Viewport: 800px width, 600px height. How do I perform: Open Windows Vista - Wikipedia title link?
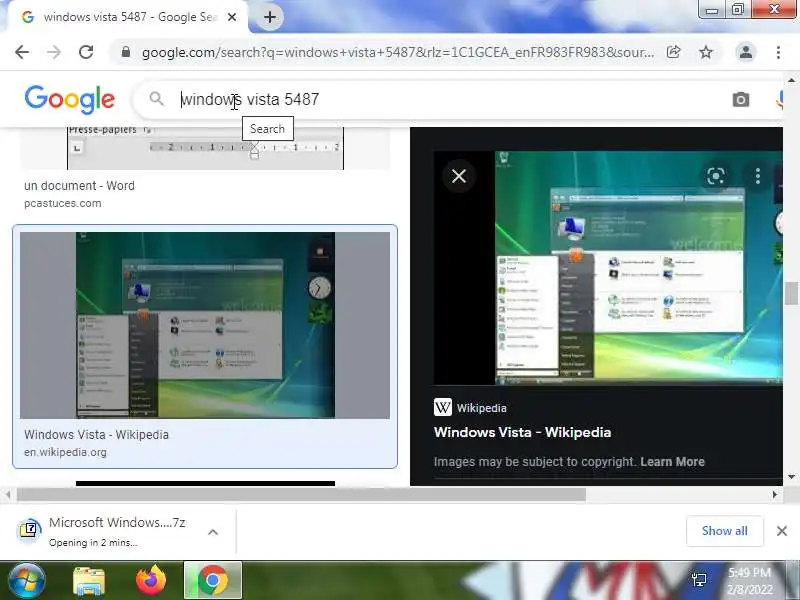(522, 432)
